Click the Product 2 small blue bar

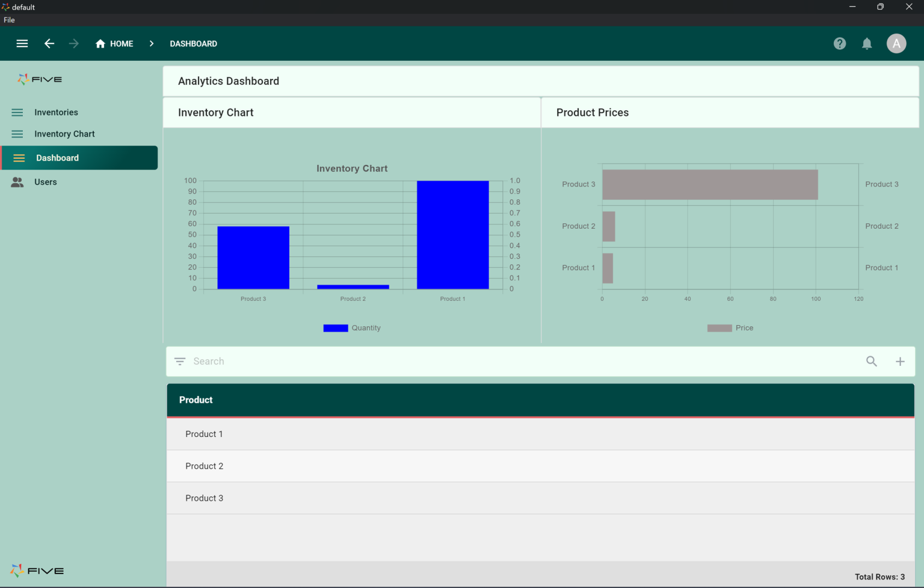point(353,286)
